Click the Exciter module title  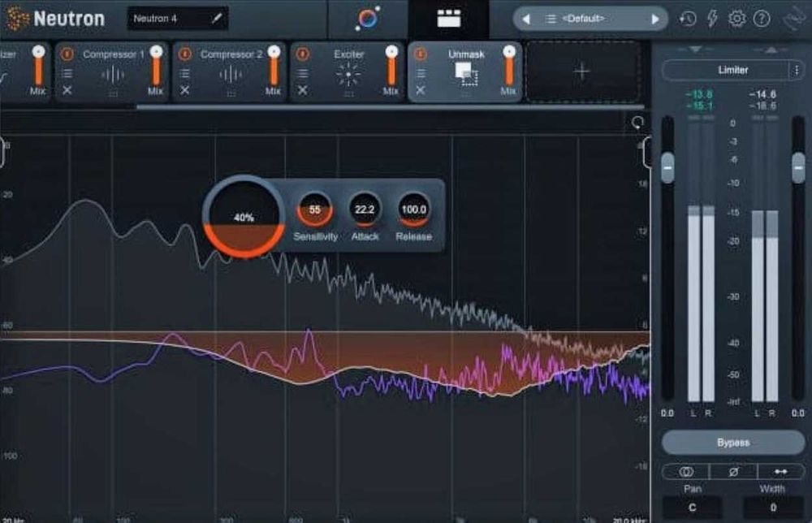click(x=348, y=54)
